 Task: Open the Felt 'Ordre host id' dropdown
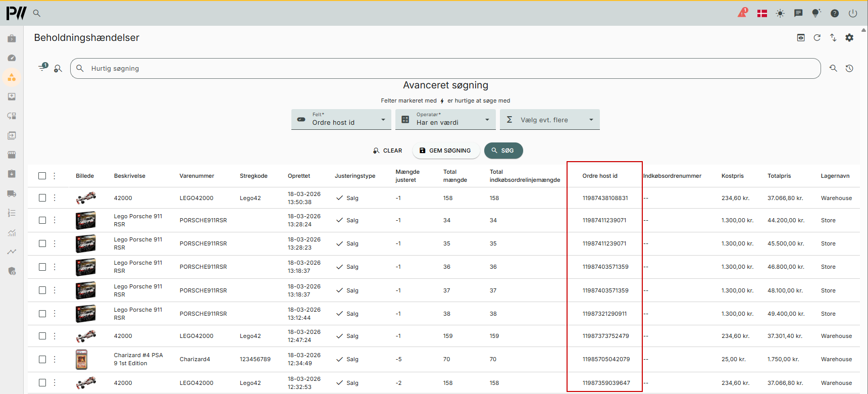click(x=341, y=120)
